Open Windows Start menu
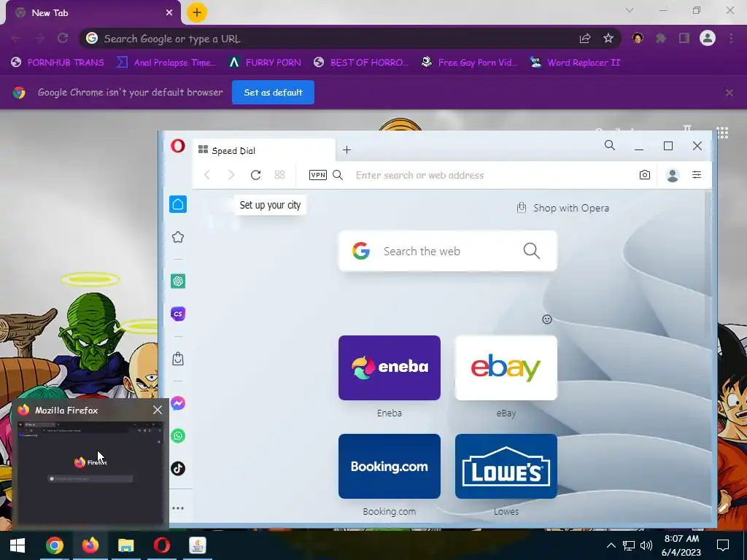Viewport: 747px width, 560px height. click(18, 545)
